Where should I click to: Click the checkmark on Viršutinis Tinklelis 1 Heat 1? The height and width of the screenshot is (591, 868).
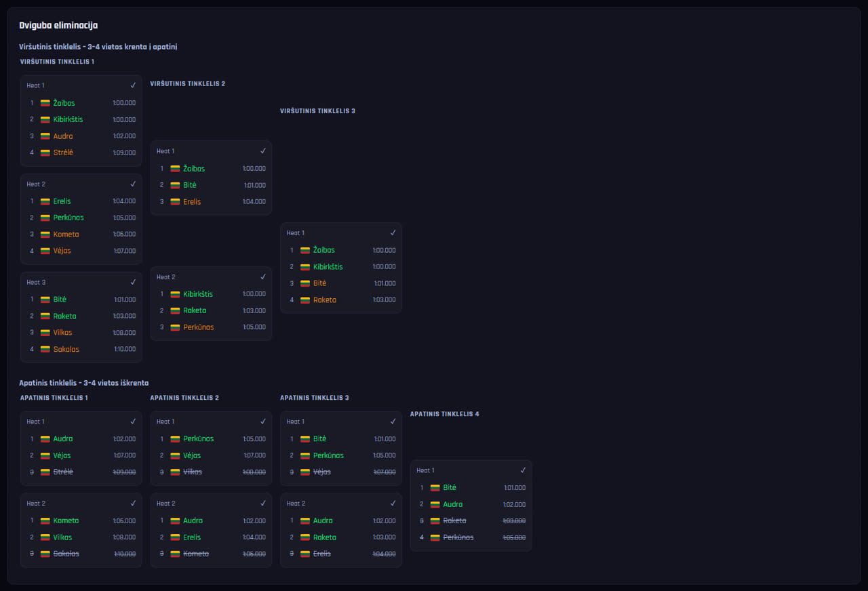pos(133,85)
